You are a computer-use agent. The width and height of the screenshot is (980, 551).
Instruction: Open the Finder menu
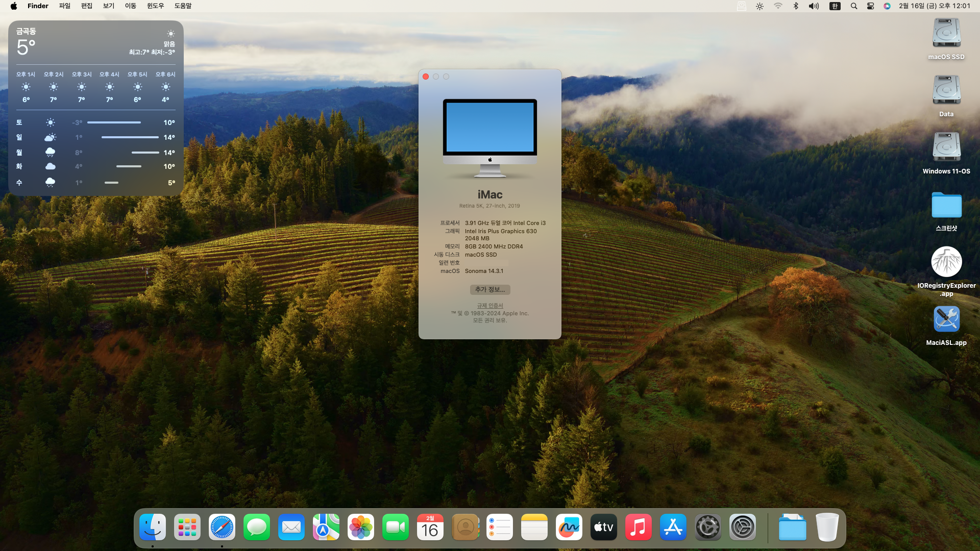[x=38, y=6]
